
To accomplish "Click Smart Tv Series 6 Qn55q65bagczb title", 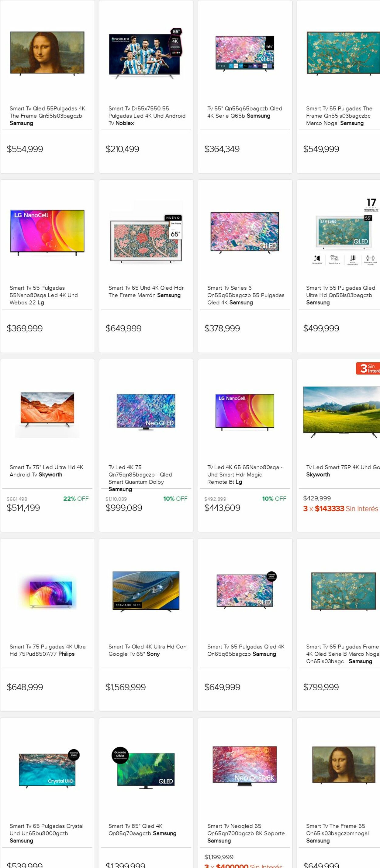I will click(245, 295).
